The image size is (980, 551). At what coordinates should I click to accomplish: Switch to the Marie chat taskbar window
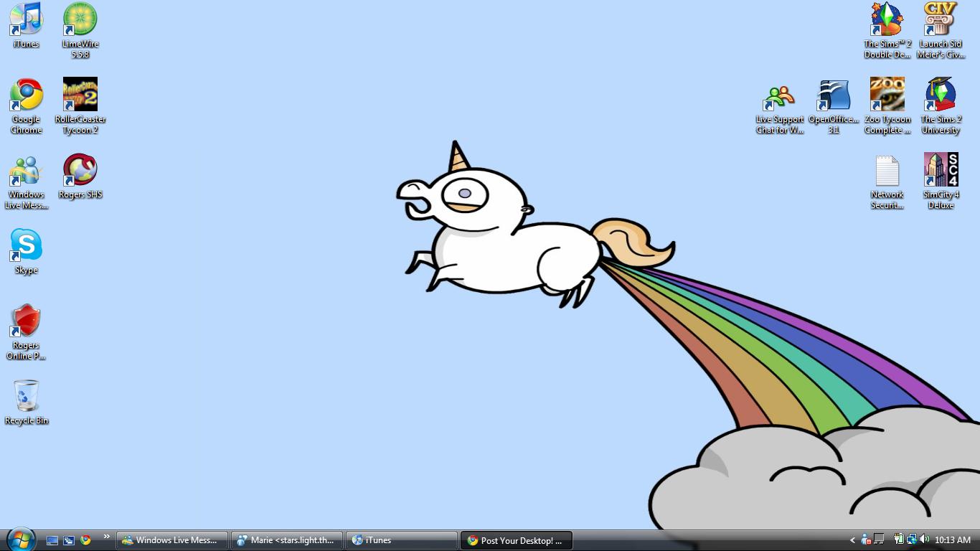(287, 540)
